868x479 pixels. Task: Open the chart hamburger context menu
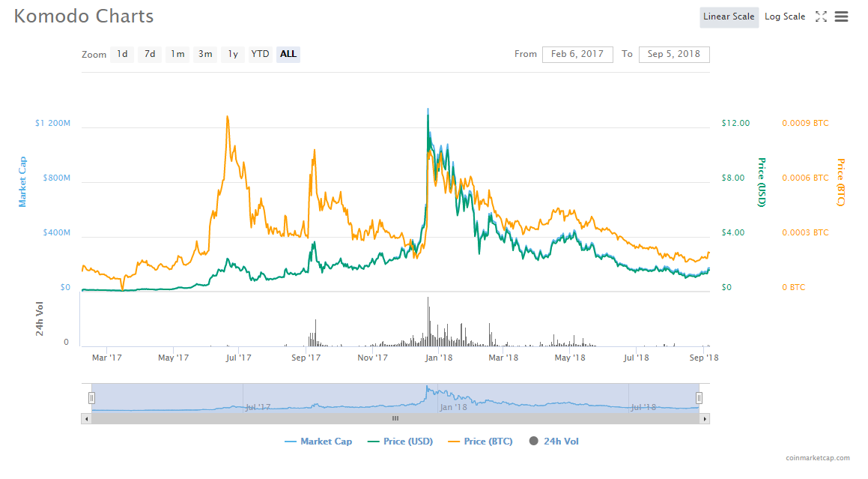point(841,16)
